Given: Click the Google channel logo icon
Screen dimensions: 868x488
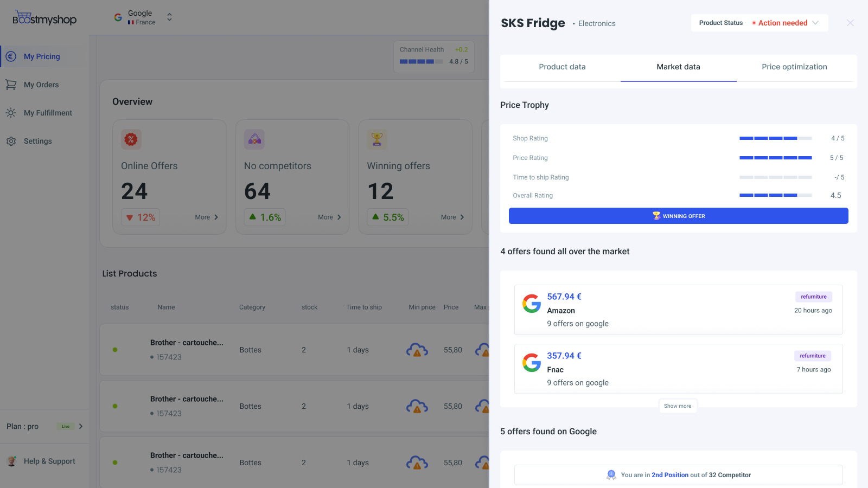Looking at the screenshot, I should click(118, 17).
